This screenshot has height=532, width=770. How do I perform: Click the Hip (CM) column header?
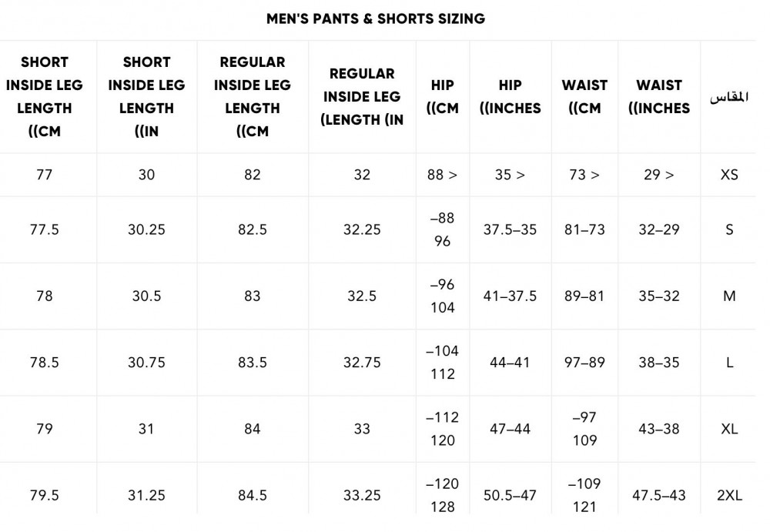pyautogui.click(x=443, y=97)
